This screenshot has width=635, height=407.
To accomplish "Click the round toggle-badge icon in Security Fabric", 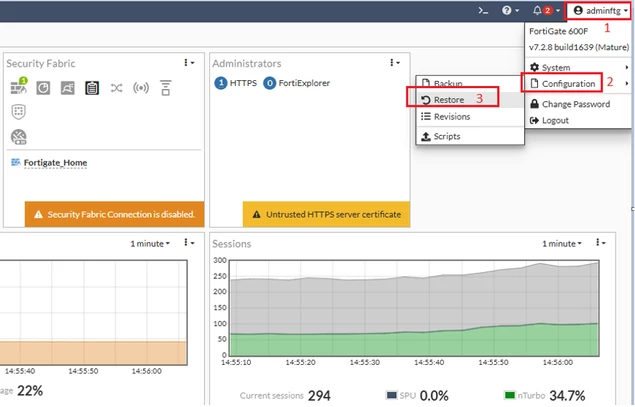I will 19,137.
